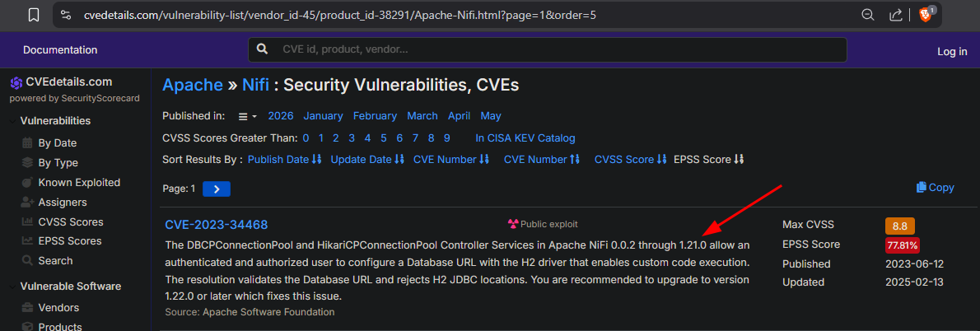Sort results by Publish Date
980x331 pixels.
point(284,159)
